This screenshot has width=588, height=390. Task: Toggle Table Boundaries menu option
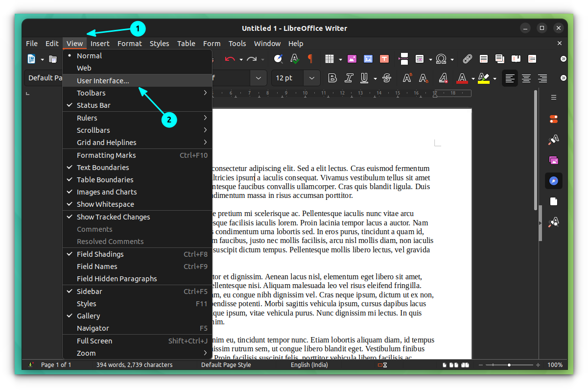(137, 180)
